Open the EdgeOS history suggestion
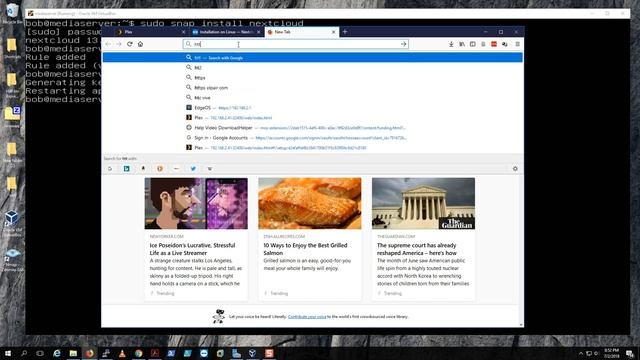 312,108
